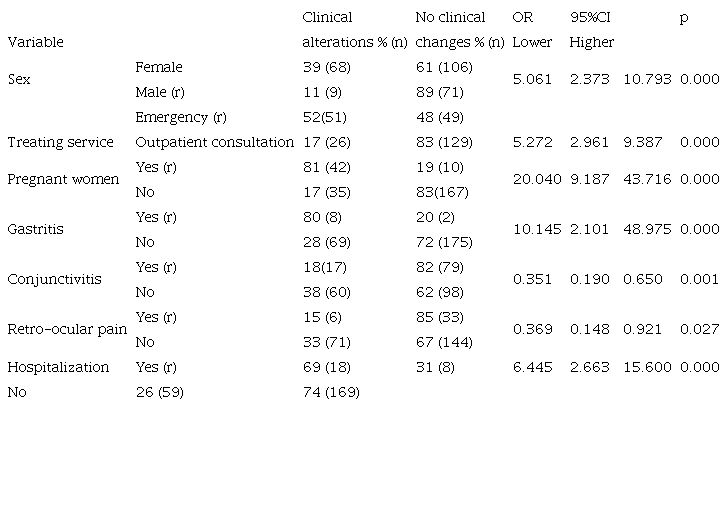
Task: Select the "95%CI" column header
Action: [589, 18]
